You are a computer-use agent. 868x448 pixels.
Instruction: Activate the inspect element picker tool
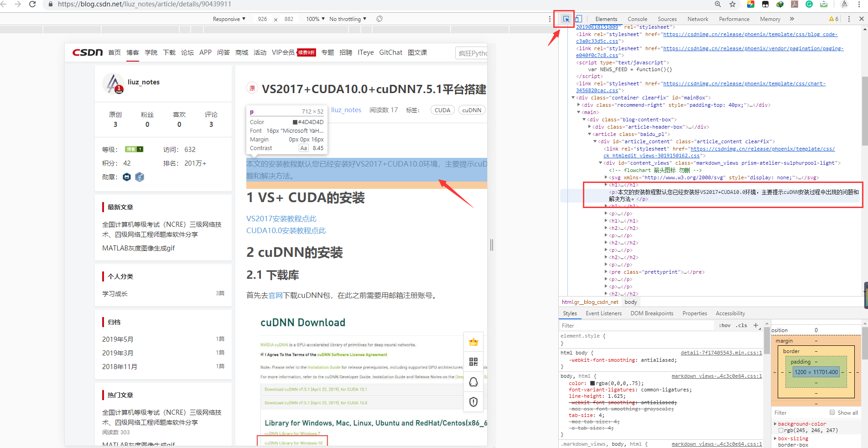(x=566, y=19)
